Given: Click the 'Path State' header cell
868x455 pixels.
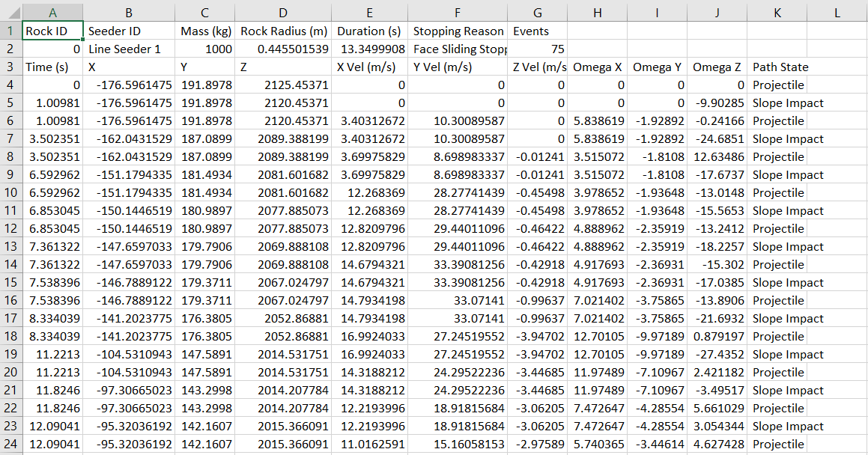Looking at the screenshot, I should [777, 67].
